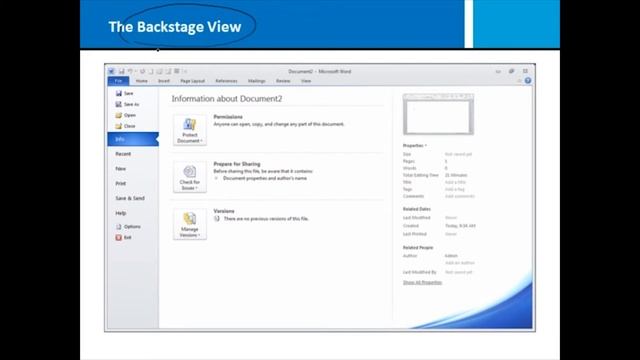The width and height of the screenshot is (640, 360).
Task: Click the Save icon in the Backstage sidebar
Action: [x=119, y=93]
